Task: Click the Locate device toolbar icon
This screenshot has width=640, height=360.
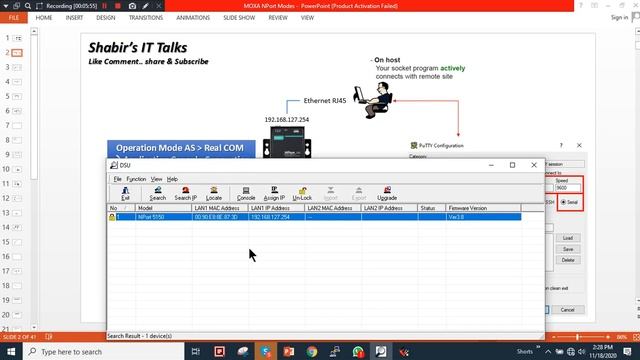Action: 213,193
